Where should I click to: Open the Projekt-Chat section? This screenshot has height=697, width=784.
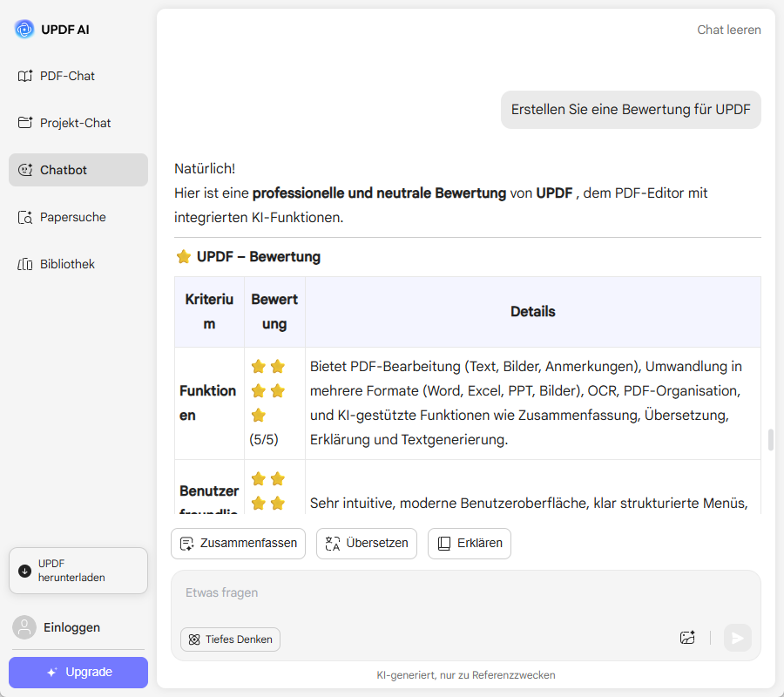click(x=78, y=123)
